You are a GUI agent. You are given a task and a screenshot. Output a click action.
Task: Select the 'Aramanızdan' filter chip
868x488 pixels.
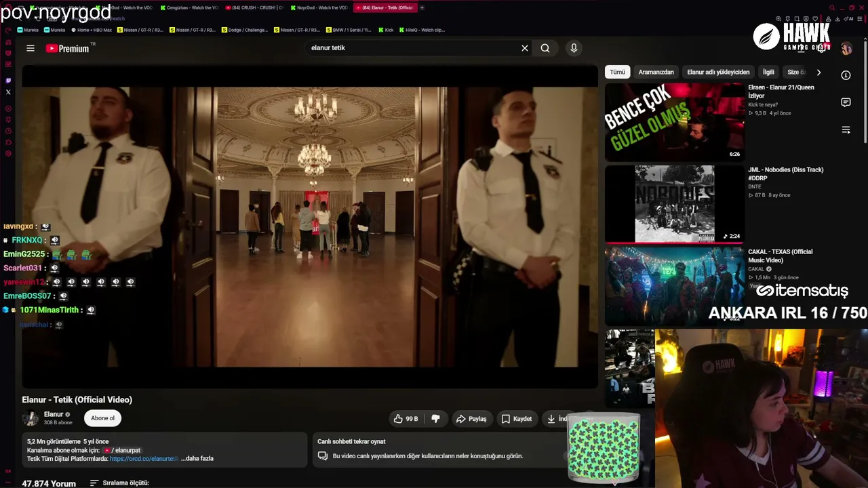point(656,72)
